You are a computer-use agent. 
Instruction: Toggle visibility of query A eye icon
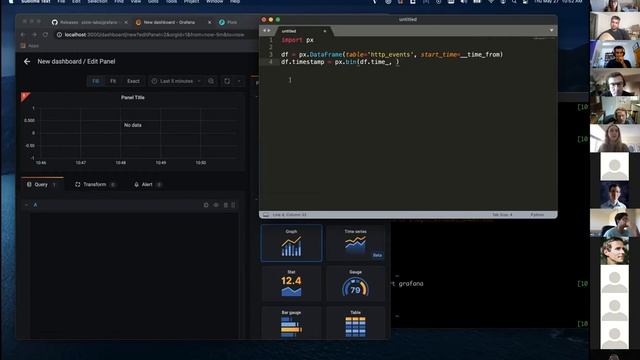click(x=216, y=205)
